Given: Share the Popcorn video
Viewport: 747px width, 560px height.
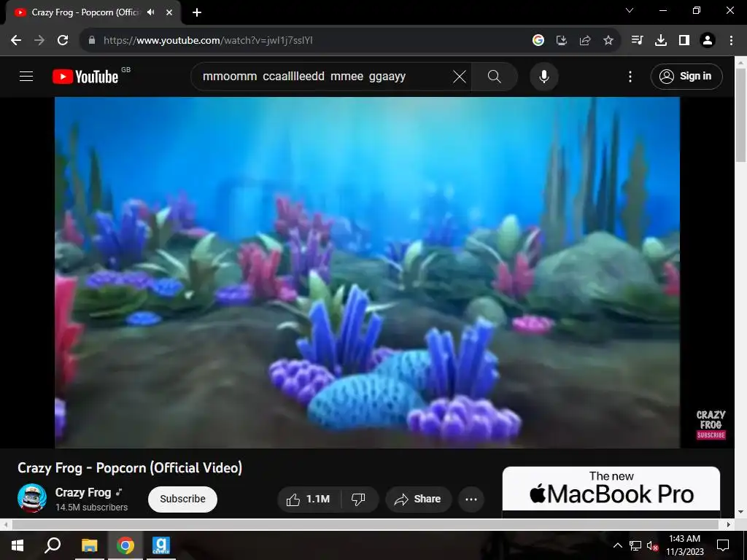Looking at the screenshot, I should coord(418,499).
